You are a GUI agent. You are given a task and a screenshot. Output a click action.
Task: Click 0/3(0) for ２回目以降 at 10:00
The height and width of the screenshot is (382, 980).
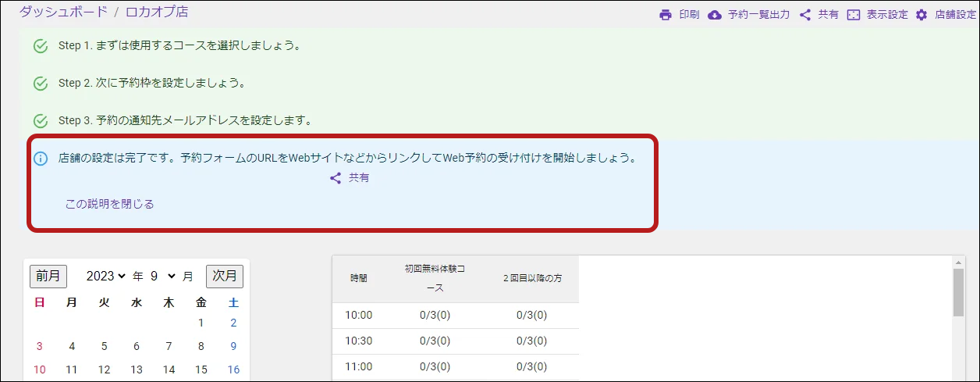pos(532,316)
